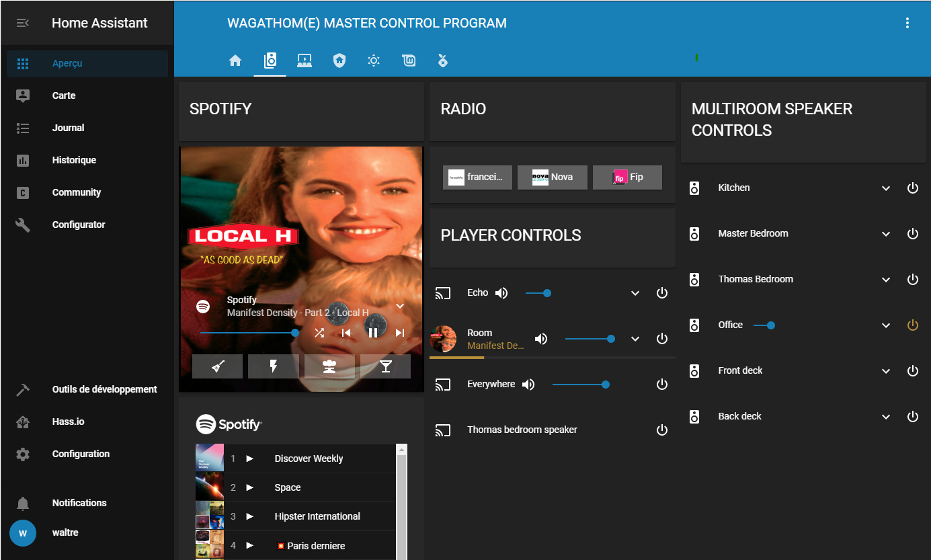Pause the Spotify playback
The height and width of the screenshot is (560, 931).
click(373, 333)
